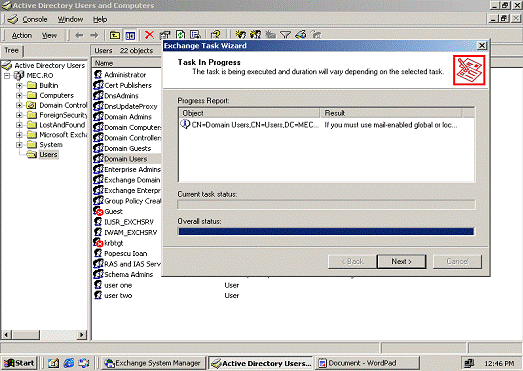Expand the Microsoft Exchange node
The width and height of the screenshot is (523, 371).
click(19, 135)
